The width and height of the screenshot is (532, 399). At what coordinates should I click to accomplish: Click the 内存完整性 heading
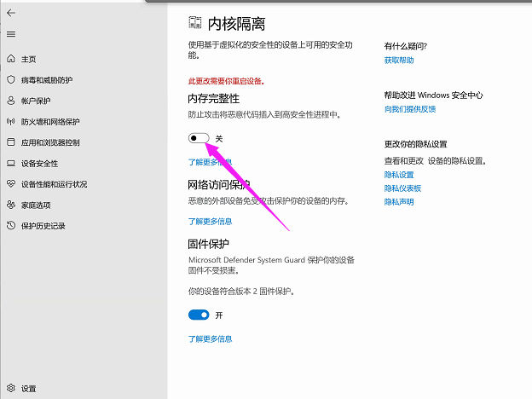[x=214, y=99]
